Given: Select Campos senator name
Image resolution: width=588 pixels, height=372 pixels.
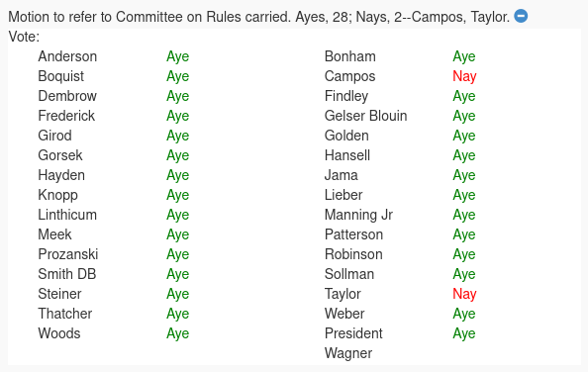Looking at the screenshot, I should 349,76.
